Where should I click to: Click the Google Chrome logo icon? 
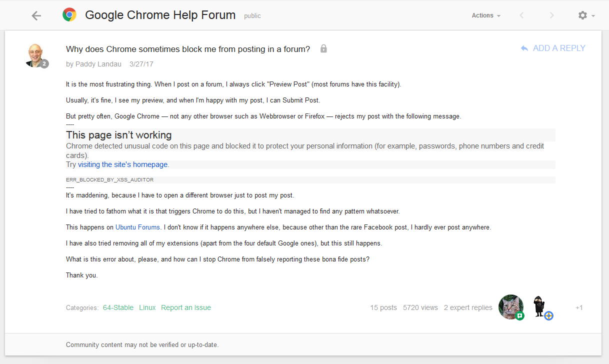click(69, 15)
